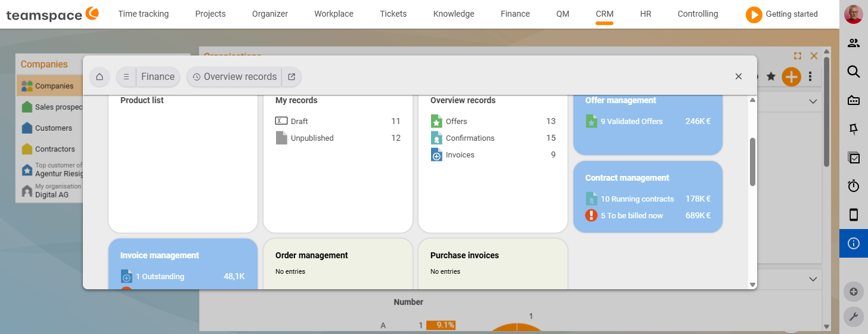The image size is (868, 334).
Task: Click the favorites star in Organisations panel
Action: click(771, 76)
